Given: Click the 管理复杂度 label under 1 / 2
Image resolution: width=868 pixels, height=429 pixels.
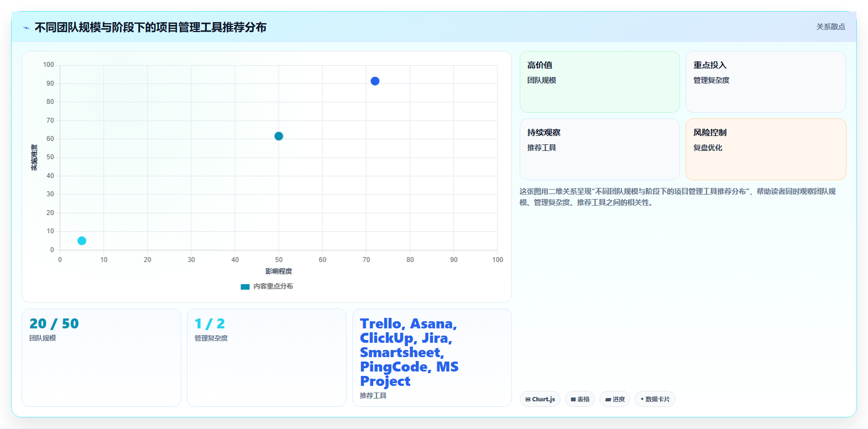Looking at the screenshot, I should pos(211,338).
